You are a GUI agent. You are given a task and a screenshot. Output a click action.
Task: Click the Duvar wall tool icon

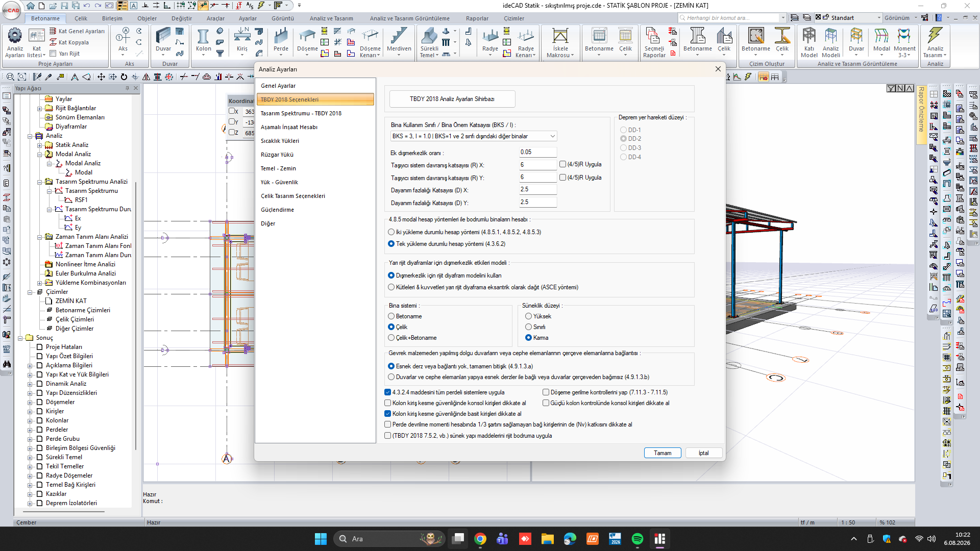[x=163, y=37]
